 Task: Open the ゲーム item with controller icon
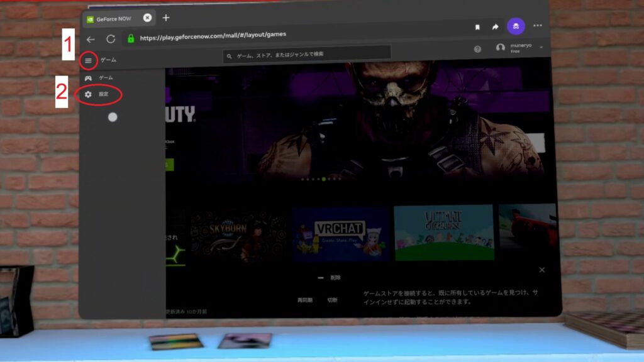click(x=99, y=78)
